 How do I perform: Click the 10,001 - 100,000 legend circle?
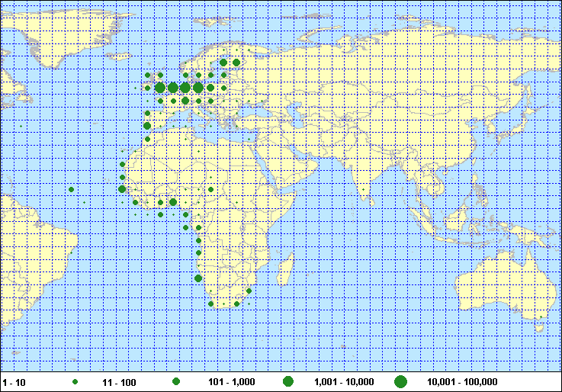(400, 381)
